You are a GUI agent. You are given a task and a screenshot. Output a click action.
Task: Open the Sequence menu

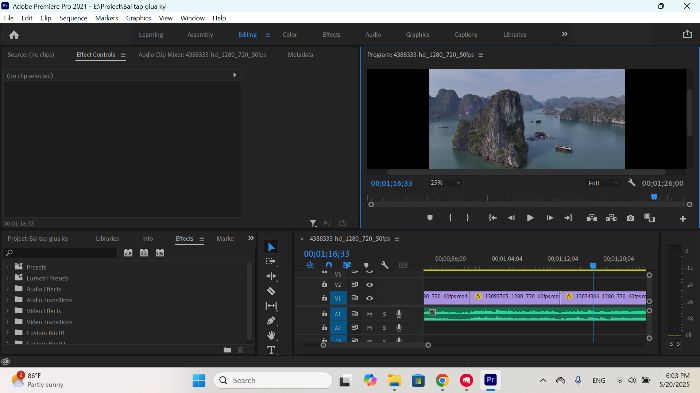point(73,18)
